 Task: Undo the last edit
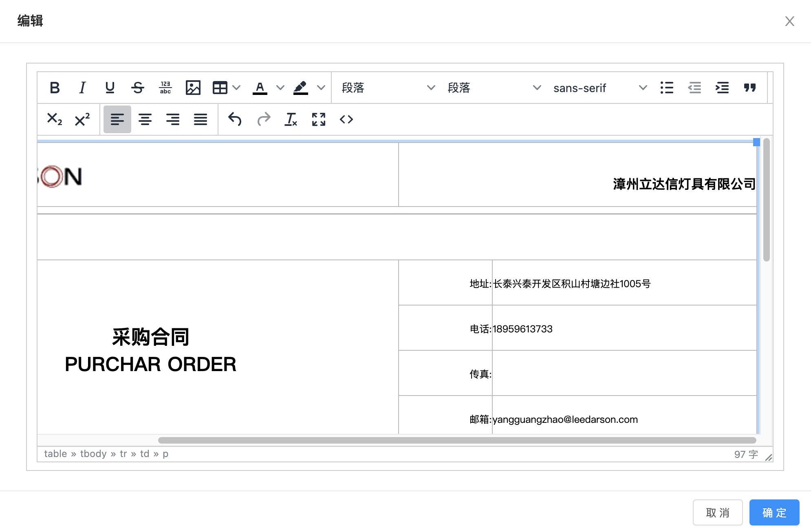pyautogui.click(x=235, y=119)
